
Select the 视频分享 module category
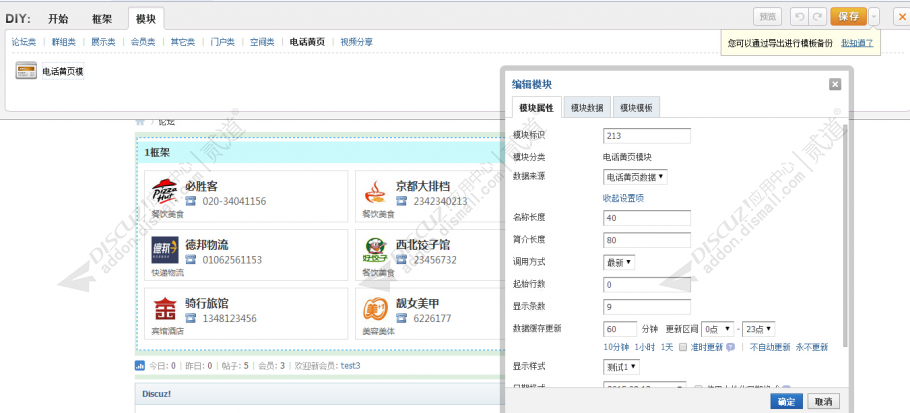pos(356,42)
